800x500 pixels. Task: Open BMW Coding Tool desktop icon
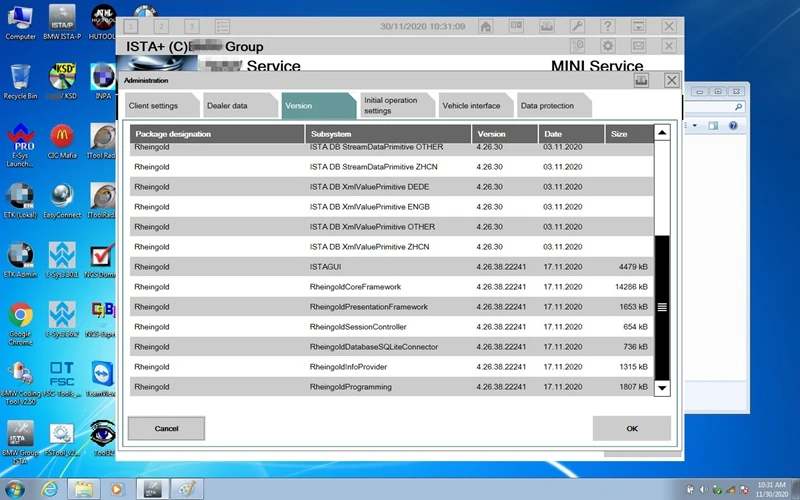[20, 383]
